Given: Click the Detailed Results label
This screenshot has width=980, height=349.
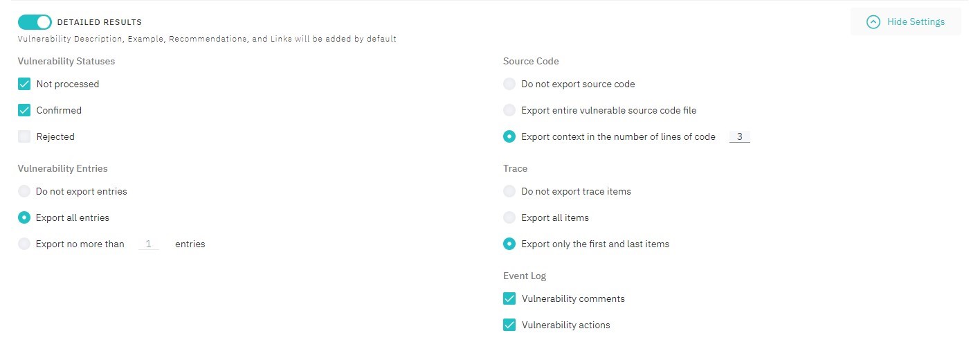Looking at the screenshot, I should click(x=100, y=22).
